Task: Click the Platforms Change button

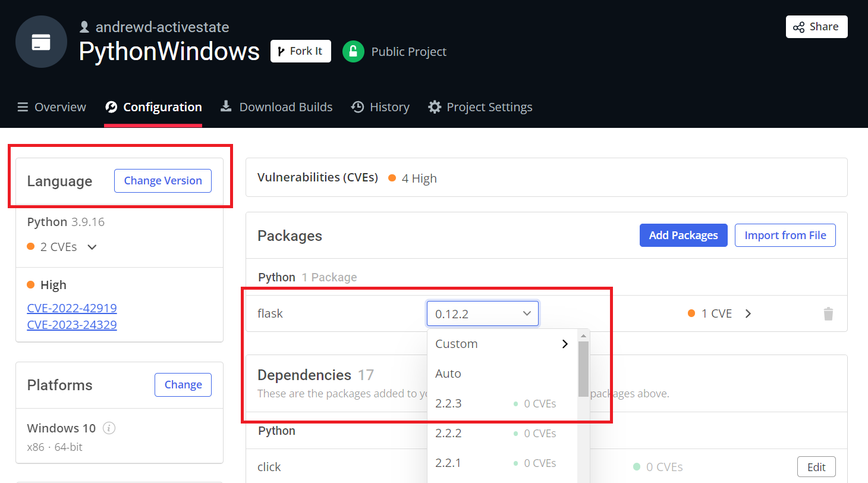Action: [183, 385]
